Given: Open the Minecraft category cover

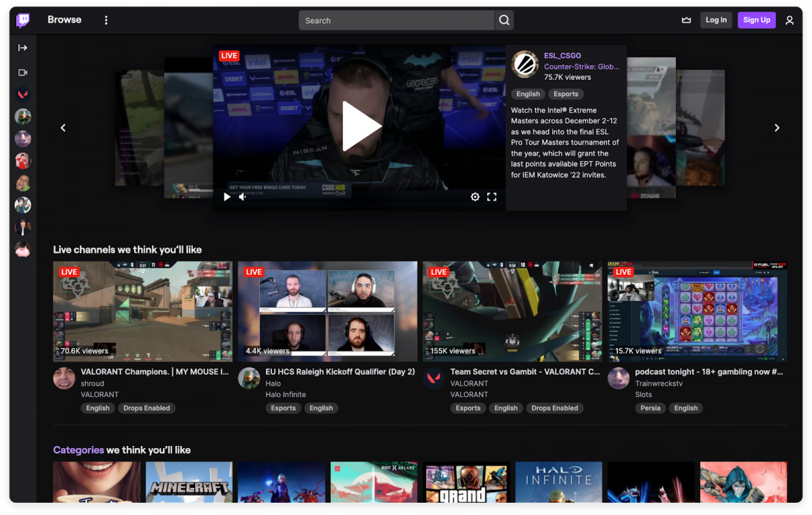Looking at the screenshot, I should click(189, 483).
